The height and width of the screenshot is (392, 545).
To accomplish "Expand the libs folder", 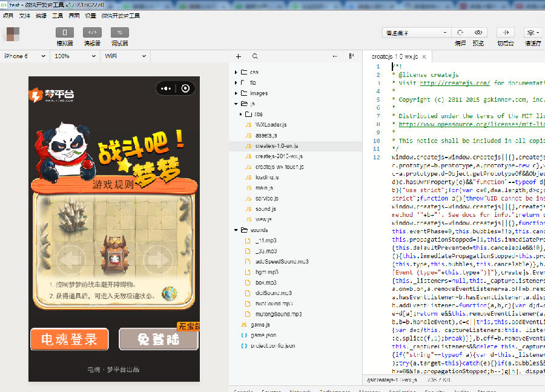I will (240, 114).
